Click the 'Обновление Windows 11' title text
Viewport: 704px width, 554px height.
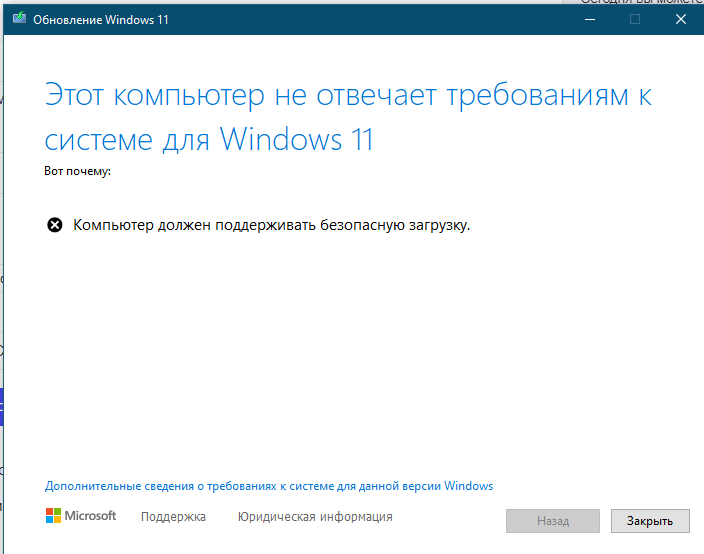(x=101, y=20)
